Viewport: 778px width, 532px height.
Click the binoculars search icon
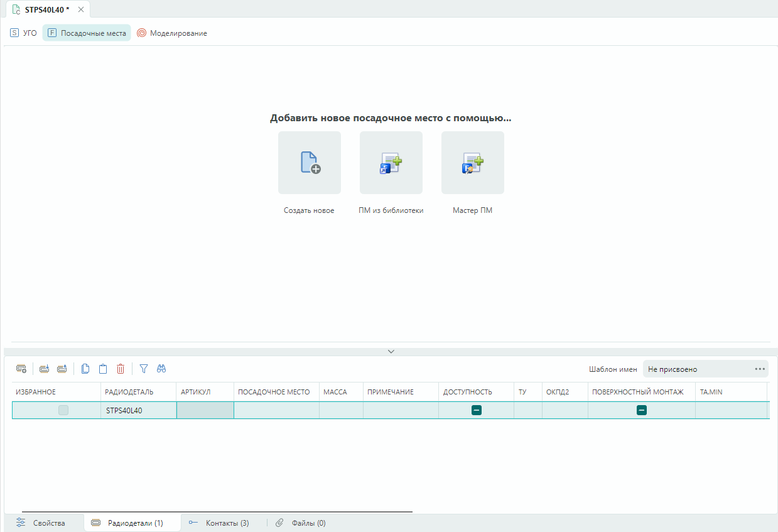(161, 369)
